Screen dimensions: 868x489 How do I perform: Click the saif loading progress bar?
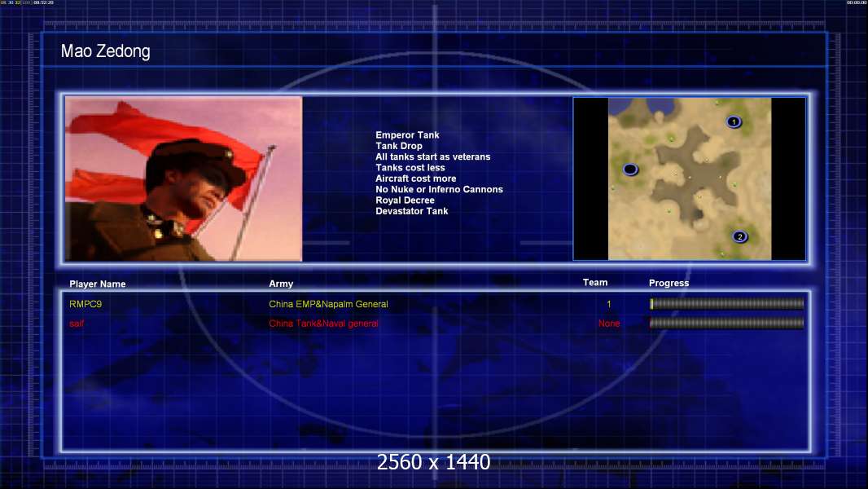point(726,323)
